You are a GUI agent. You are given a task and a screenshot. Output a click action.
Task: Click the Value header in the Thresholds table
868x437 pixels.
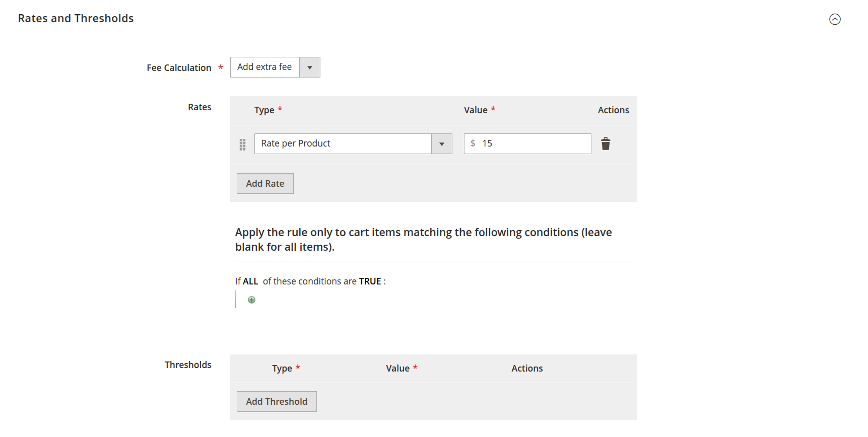397,369
